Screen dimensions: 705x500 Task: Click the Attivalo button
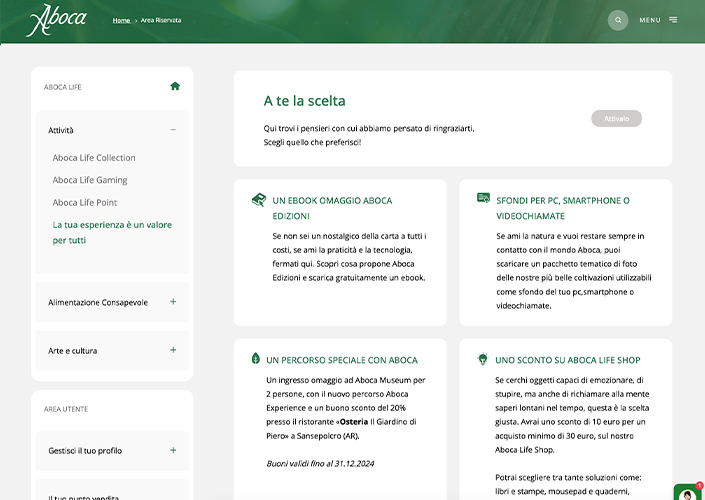pos(616,119)
